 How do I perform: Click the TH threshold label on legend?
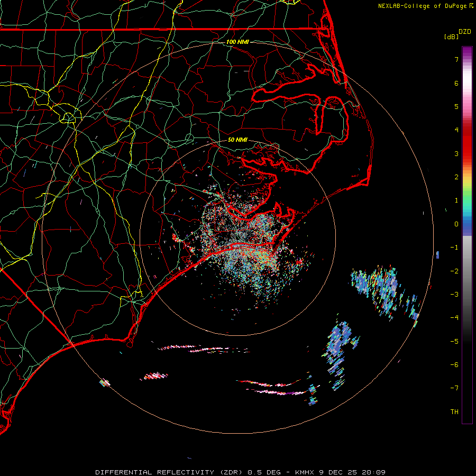(x=454, y=412)
